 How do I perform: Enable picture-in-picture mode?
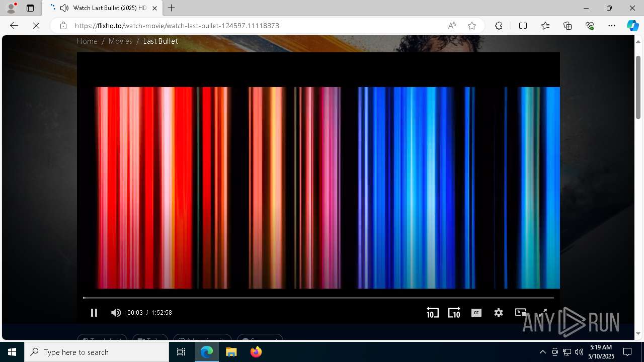pyautogui.click(x=521, y=313)
